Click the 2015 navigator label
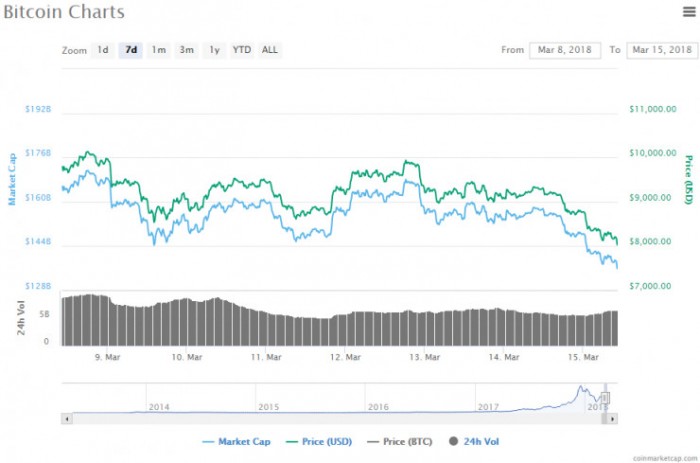Image resolution: width=700 pixels, height=463 pixels. coord(269,407)
